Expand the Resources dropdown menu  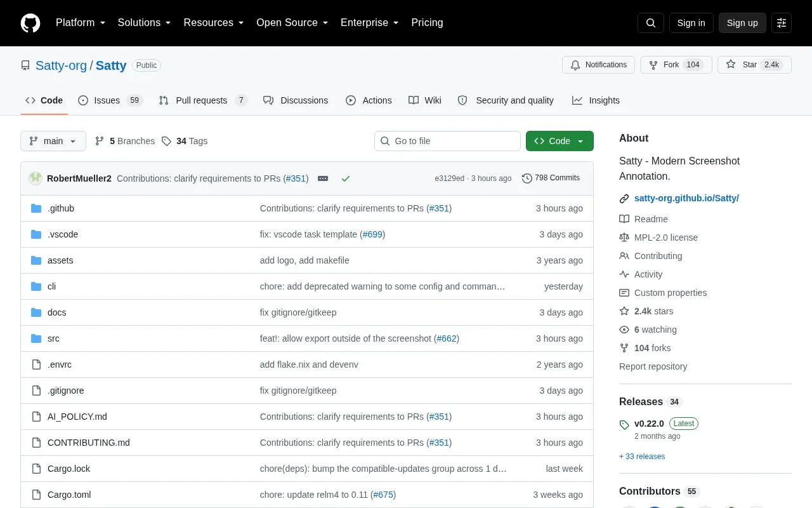coord(214,23)
